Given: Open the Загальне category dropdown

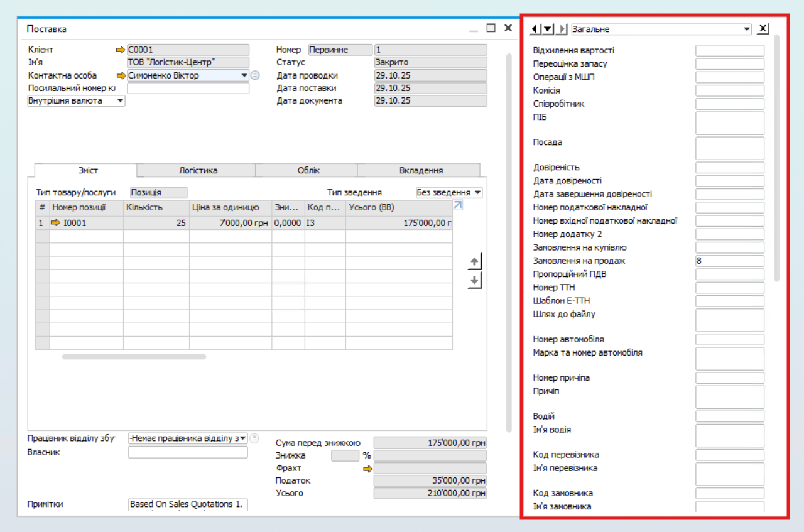Looking at the screenshot, I should (746, 29).
